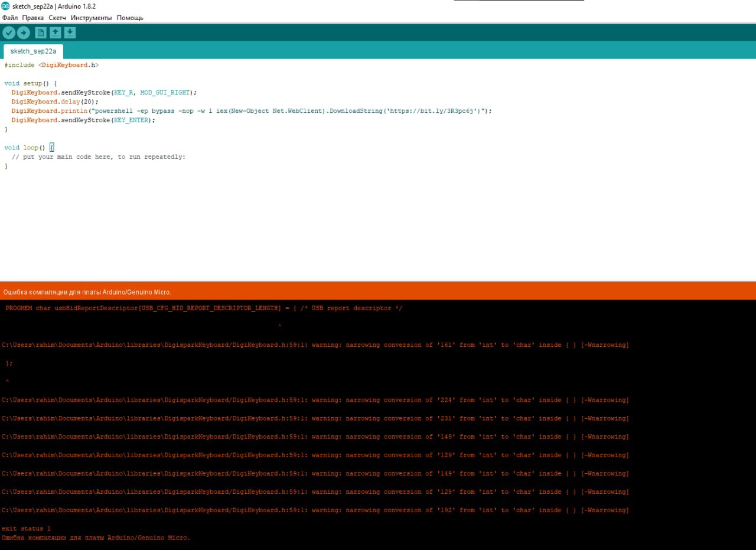Open a sketch with the up-arrow icon
Viewport: 756px width, 550px height.
coord(56,33)
